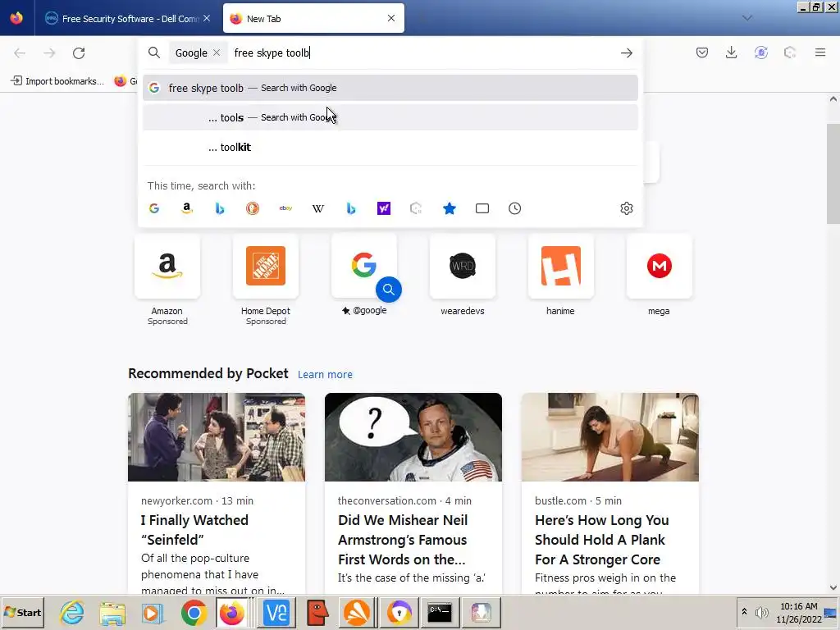Open Windows Explorer folder on taskbar
840x630 pixels.
[x=112, y=612]
